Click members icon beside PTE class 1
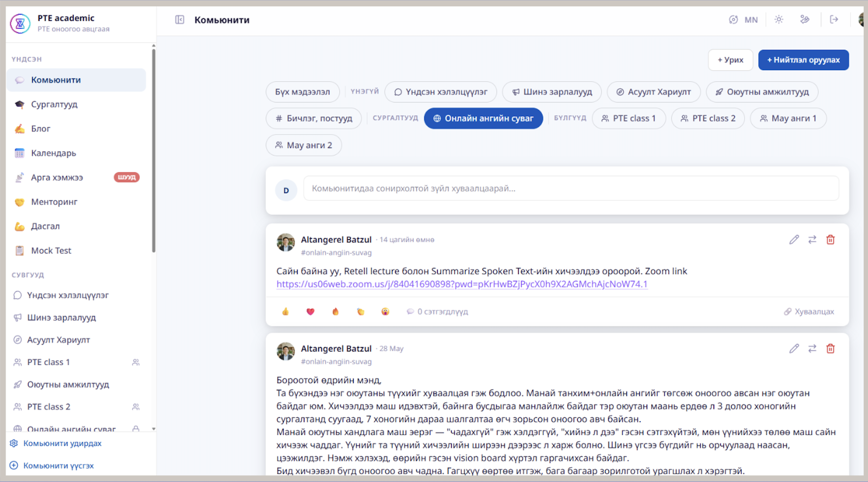The width and height of the screenshot is (868, 482). click(136, 362)
